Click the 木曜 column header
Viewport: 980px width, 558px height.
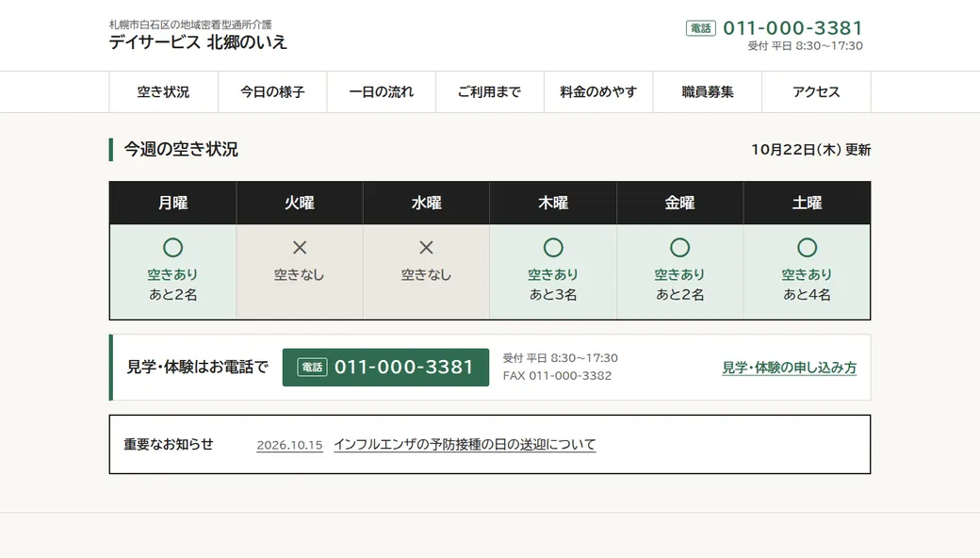553,203
